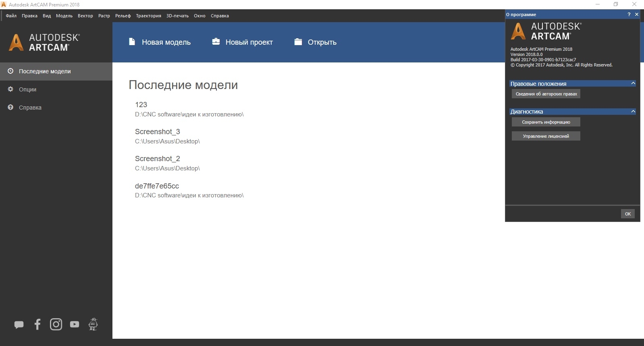Collapse the Правовые положения section
Viewport: 644px width, 346px height.
633,83
